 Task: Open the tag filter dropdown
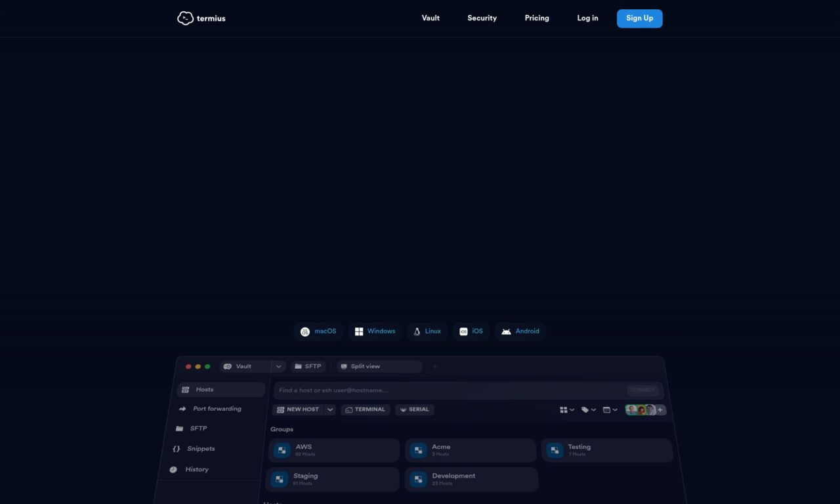[x=589, y=410]
